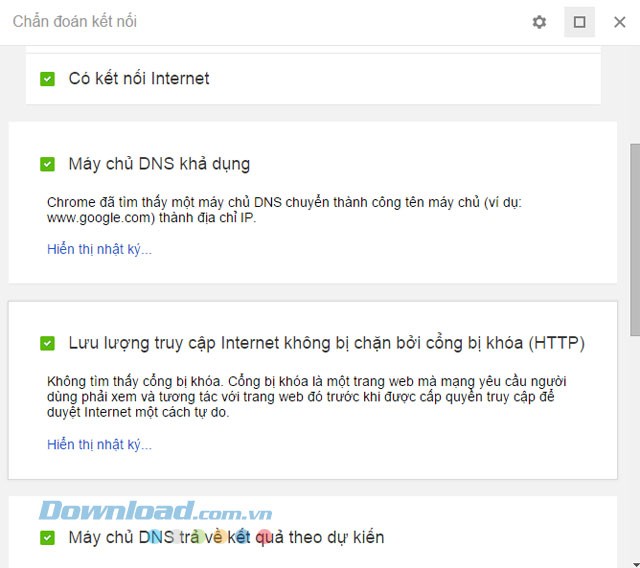
Task: Click green check icon beside Máy chủ DNS khả dụng
Action: tap(47, 164)
